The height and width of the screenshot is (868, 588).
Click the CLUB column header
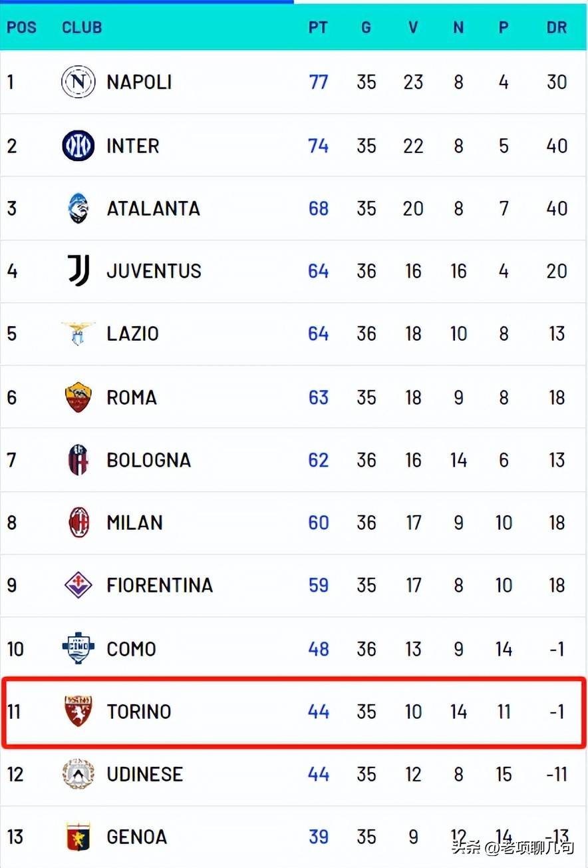pos(82,27)
